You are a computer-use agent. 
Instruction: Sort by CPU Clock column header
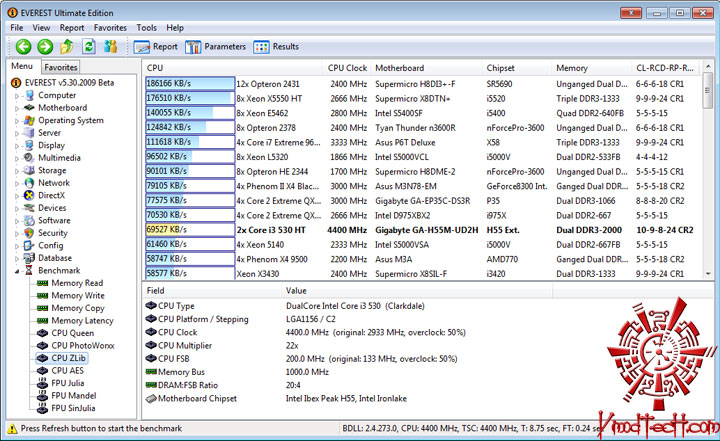[347, 68]
